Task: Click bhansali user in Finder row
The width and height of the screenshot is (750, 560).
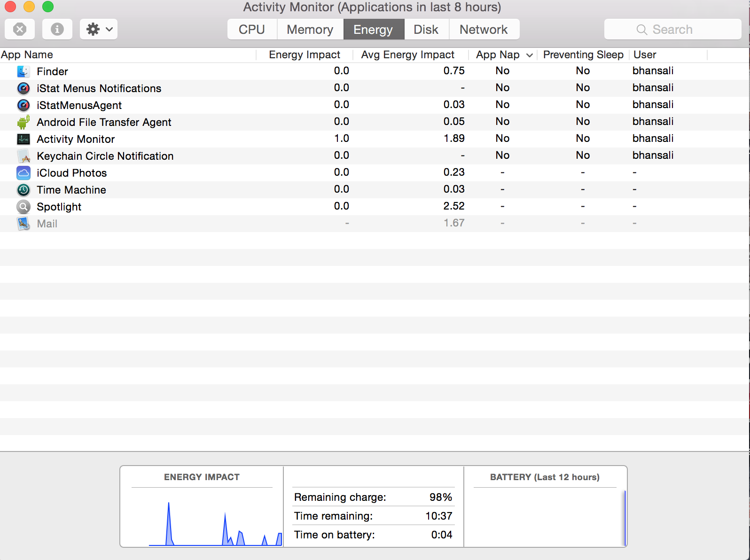Action: pyautogui.click(x=653, y=70)
